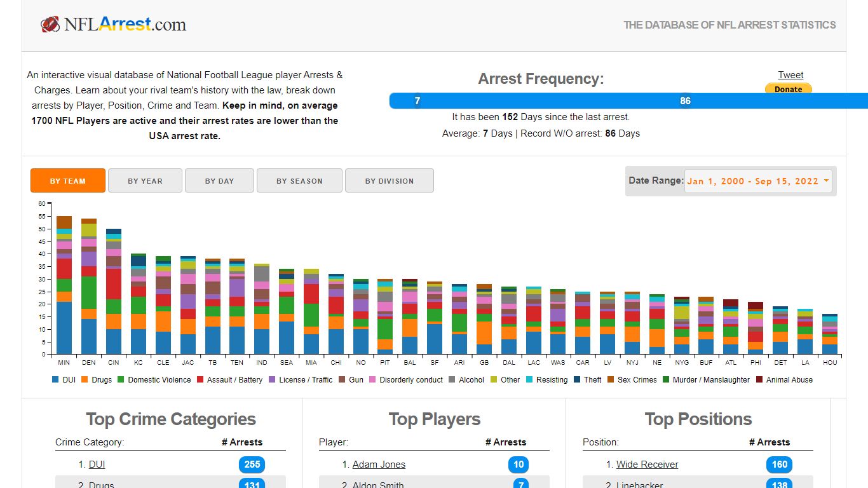868x488 pixels.
Task: Show the BY DIVISION chart
Action: 390,180
